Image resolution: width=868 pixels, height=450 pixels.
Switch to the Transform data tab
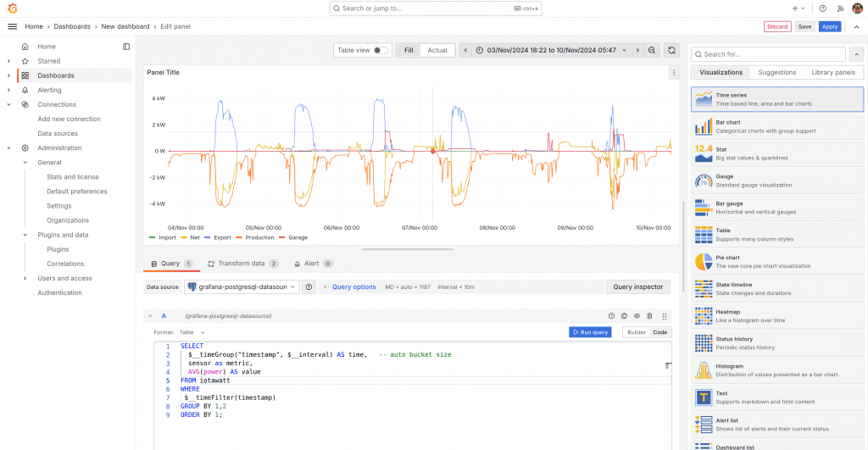click(x=242, y=264)
